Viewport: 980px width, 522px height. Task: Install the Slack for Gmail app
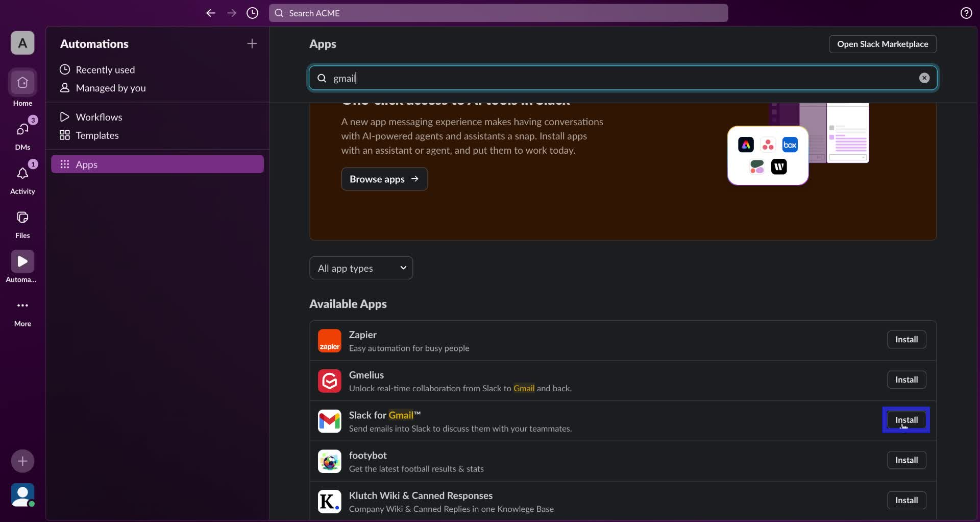point(906,420)
